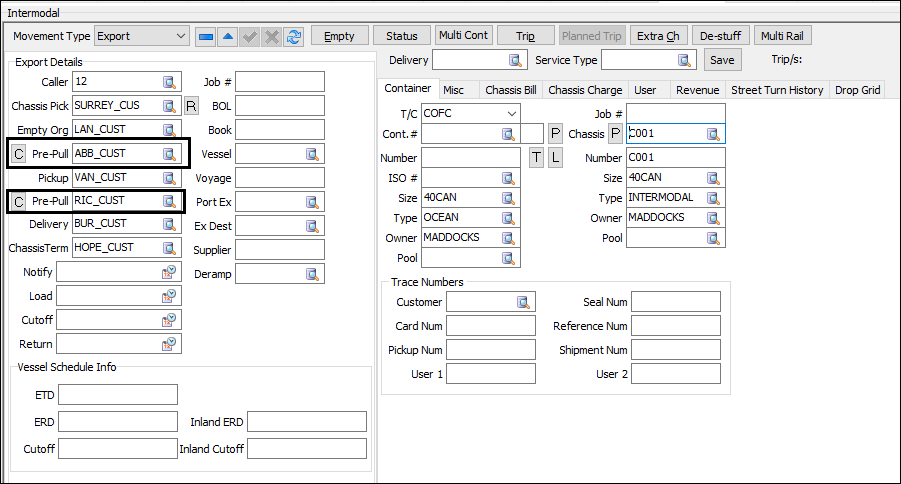Toggle the C button beside ABB_CUST Pre-Pull
Viewport: 901px width, 484px height.
click(x=17, y=154)
